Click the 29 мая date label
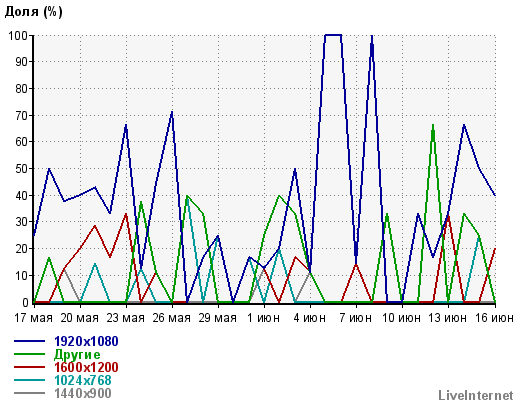 [x=218, y=318]
